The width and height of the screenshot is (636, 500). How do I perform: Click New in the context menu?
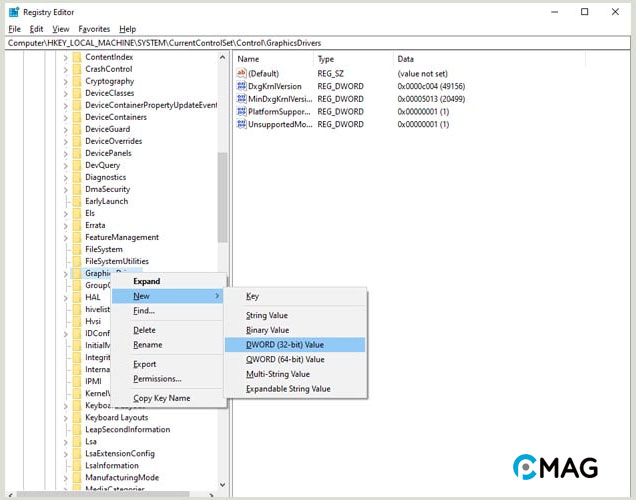coord(168,296)
